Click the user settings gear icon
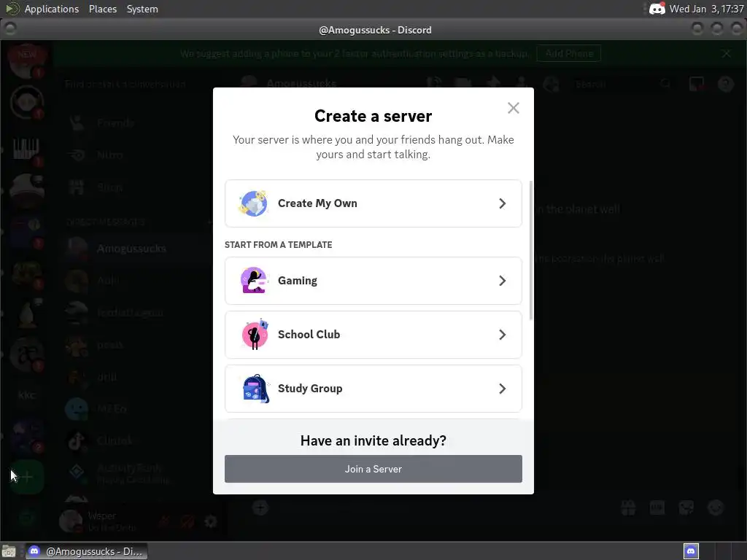 click(211, 521)
